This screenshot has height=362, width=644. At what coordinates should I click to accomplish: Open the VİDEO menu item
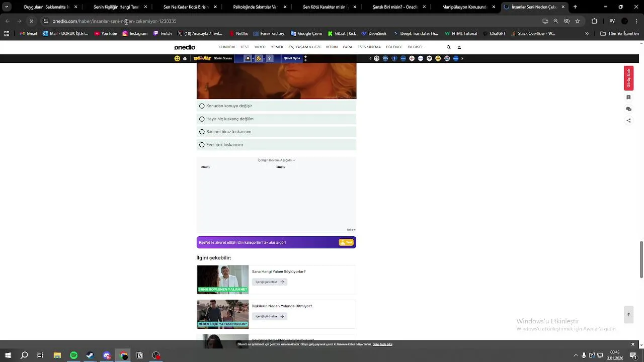click(x=260, y=47)
